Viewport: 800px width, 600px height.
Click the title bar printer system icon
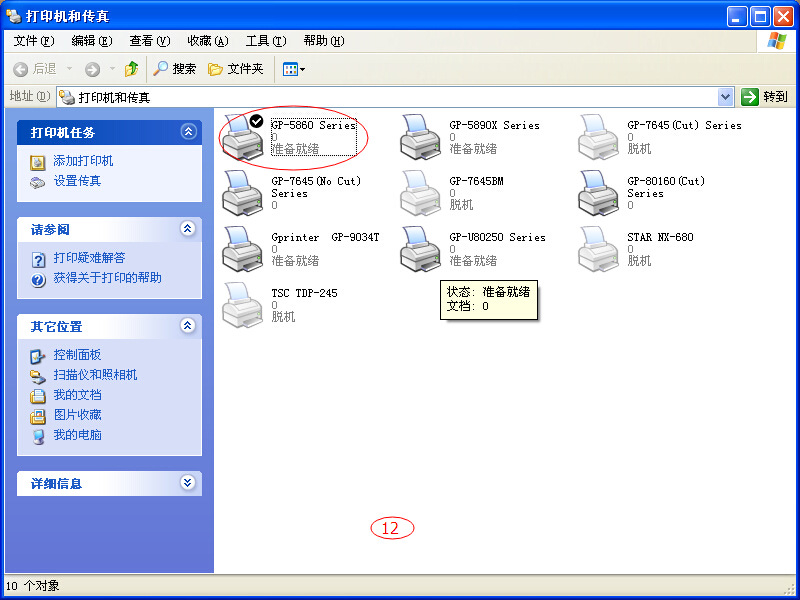[14, 16]
